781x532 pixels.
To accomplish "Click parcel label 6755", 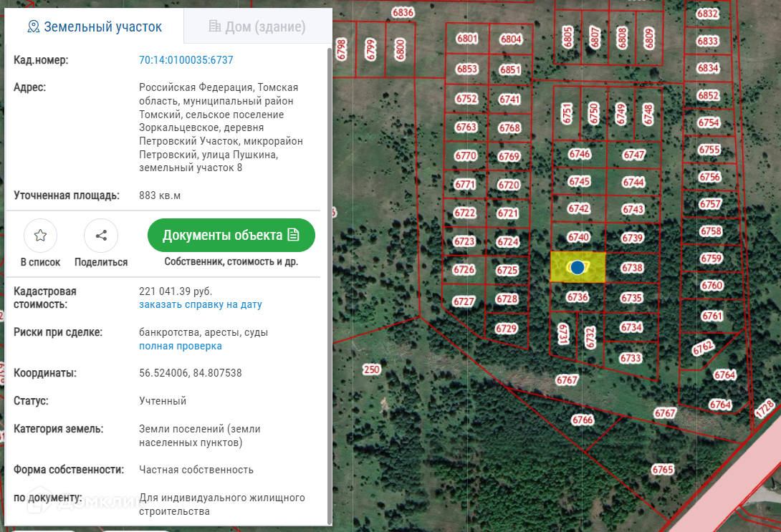I will pyautogui.click(x=709, y=150).
